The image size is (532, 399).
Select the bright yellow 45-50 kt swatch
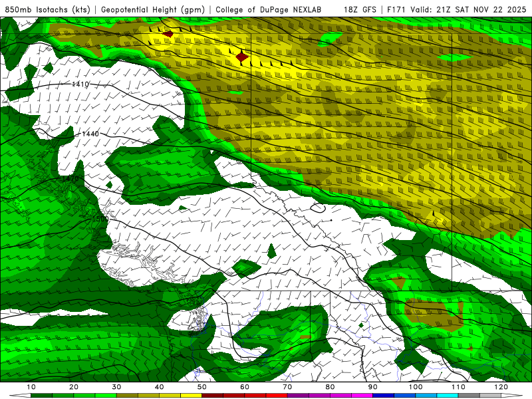191,396
